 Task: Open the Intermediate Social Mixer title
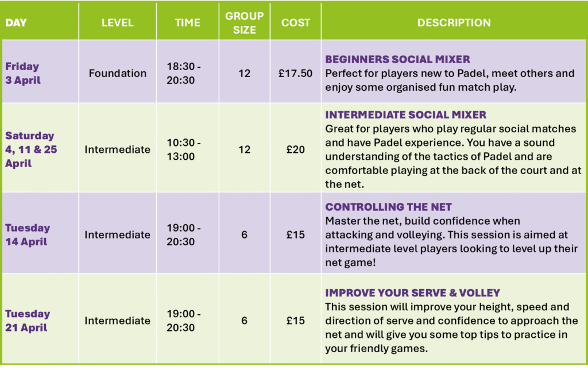pos(405,114)
